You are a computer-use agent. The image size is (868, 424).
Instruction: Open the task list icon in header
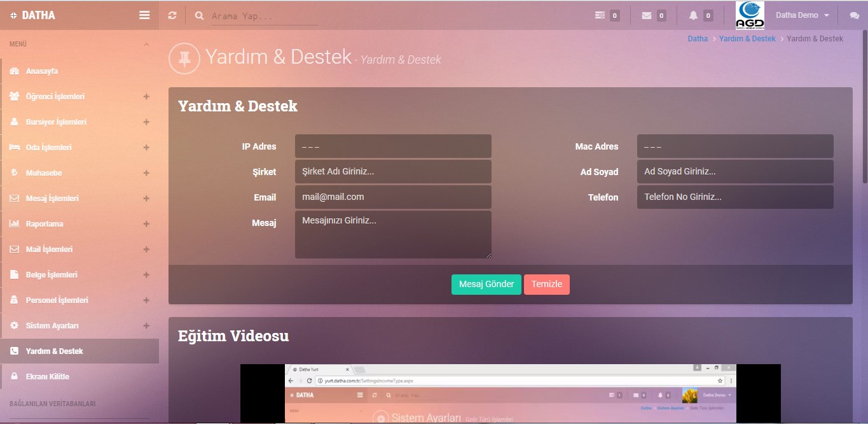pos(600,15)
